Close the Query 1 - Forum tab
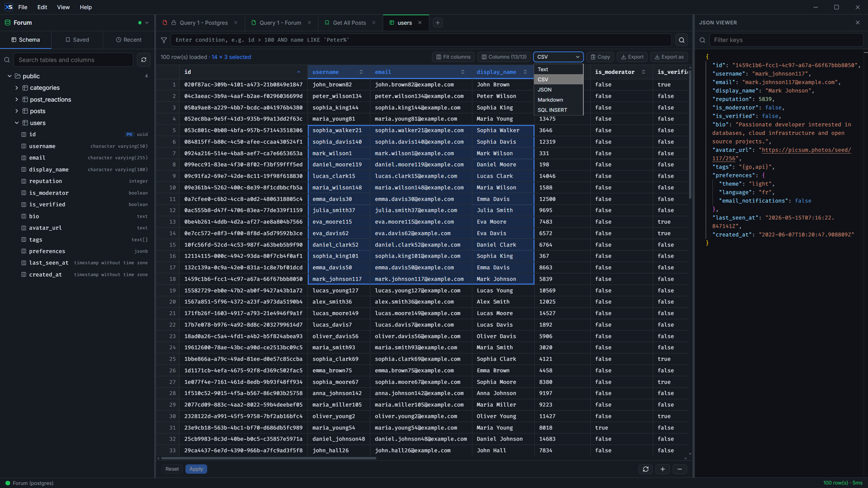868x488 pixels. pyautogui.click(x=309, y=23)
